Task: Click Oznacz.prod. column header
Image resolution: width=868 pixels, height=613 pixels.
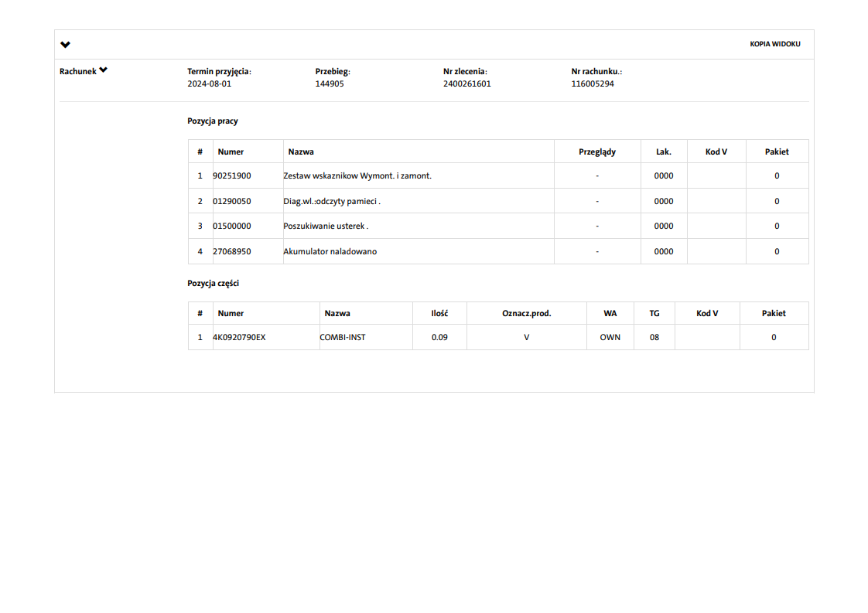Action: pyautogui.click(x=526, y=314)
